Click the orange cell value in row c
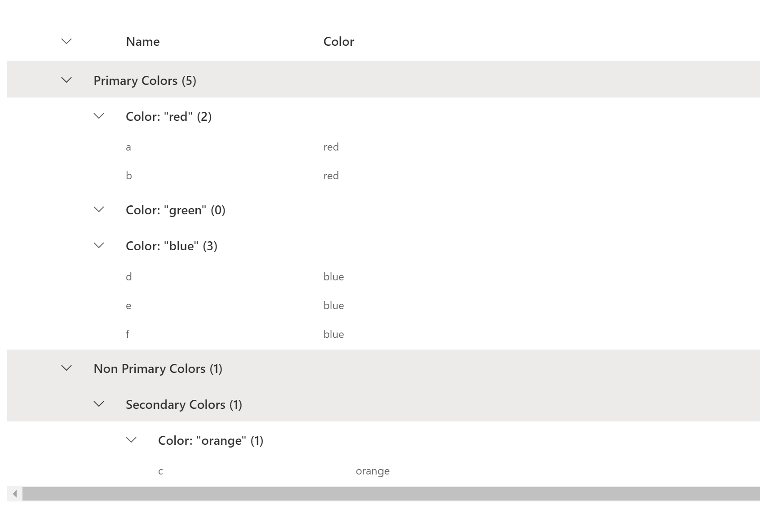The image size is (760, 532). coord(372,470)
